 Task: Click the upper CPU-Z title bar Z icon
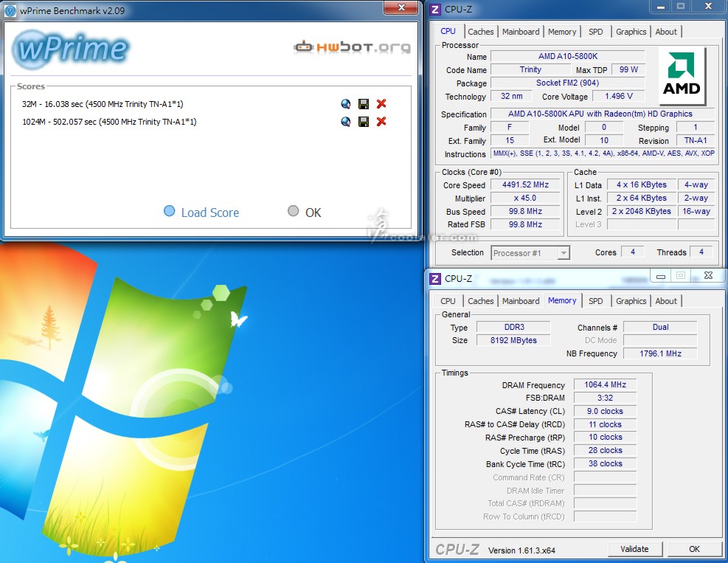pos(435,10)
